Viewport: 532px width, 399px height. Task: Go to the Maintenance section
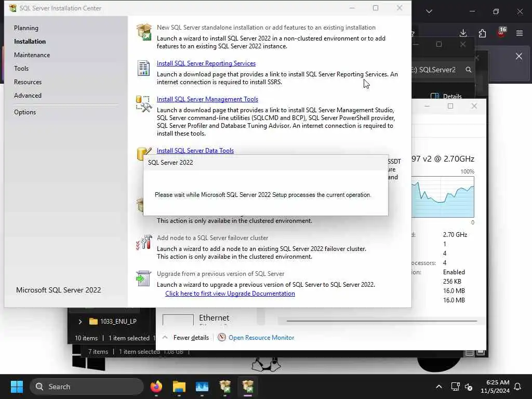pyautogui.click(x=32, y=55)
